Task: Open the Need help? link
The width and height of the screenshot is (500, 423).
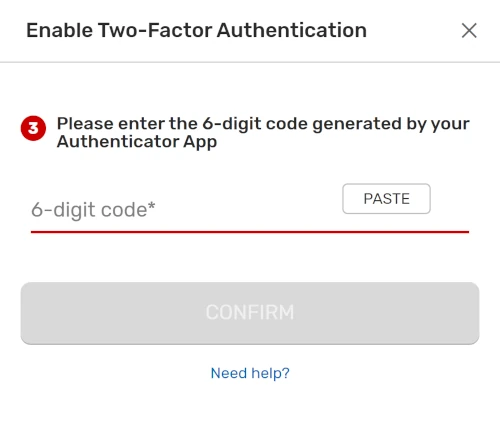Action: tap(250, 373)
